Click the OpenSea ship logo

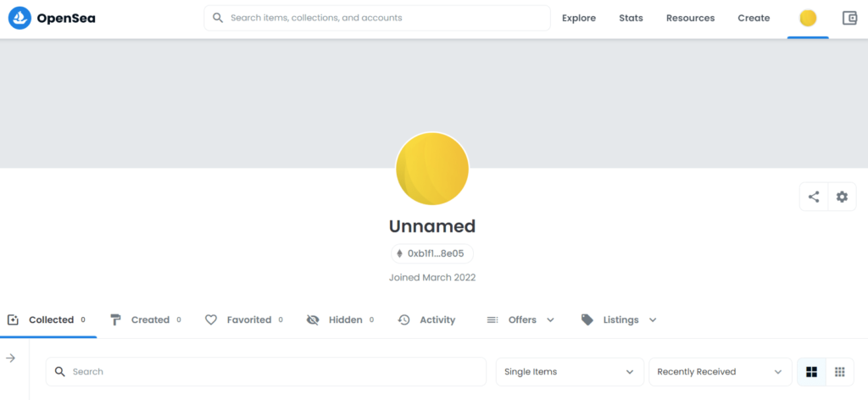(x=19, y=19)
